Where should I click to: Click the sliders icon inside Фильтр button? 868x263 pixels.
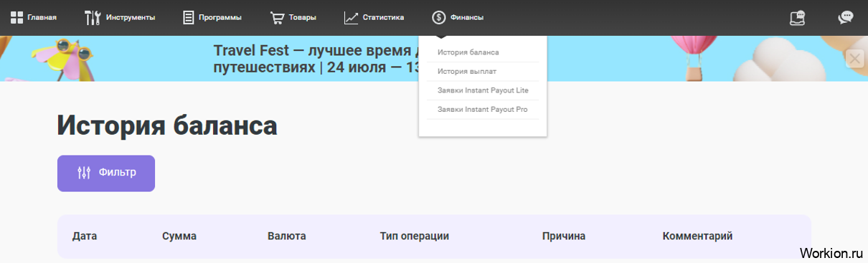click(x=84, y=173)
